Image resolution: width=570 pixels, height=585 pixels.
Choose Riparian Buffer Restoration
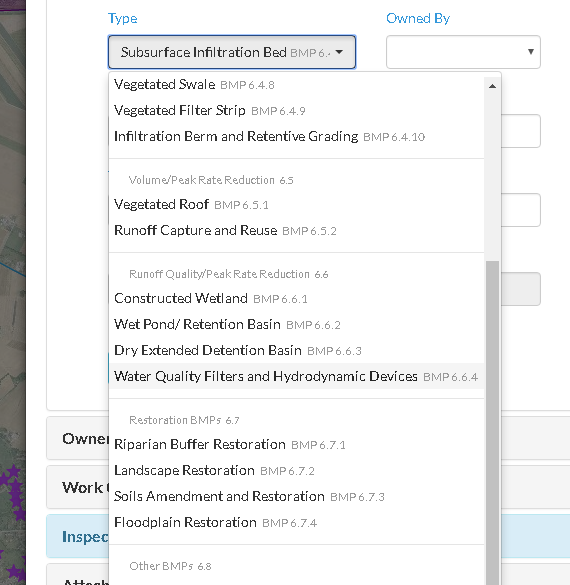(297, 445)
